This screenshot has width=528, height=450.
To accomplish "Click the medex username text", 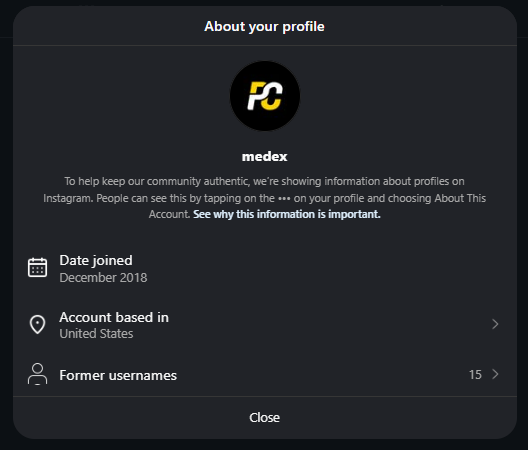I will click(265, 157).
